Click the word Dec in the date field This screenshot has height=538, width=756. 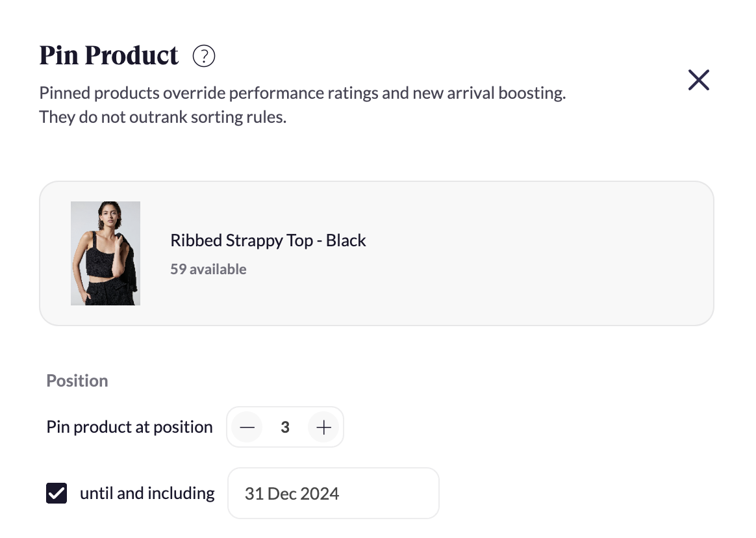click(x=282, y=494)
